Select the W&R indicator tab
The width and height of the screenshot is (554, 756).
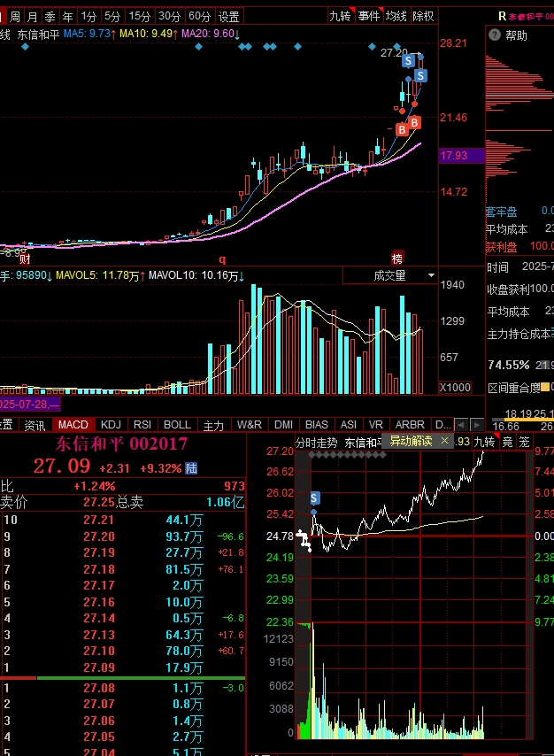pos(250,425)
